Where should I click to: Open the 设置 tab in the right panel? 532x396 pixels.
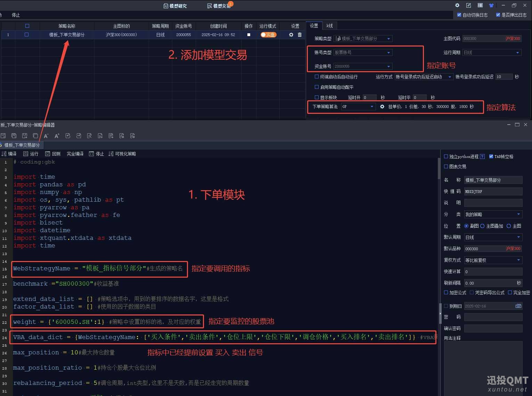314,26
